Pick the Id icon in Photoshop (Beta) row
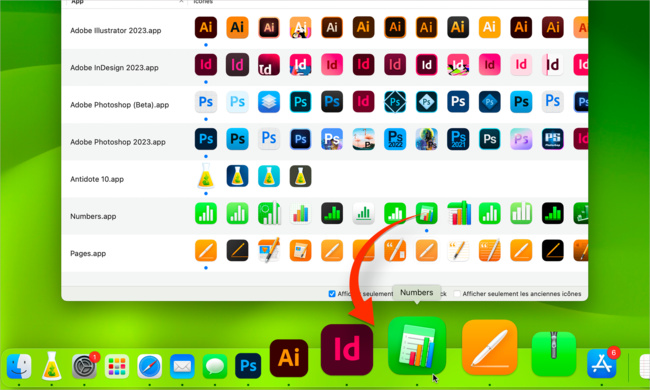The image size is (650, 390). pos(364,102)
